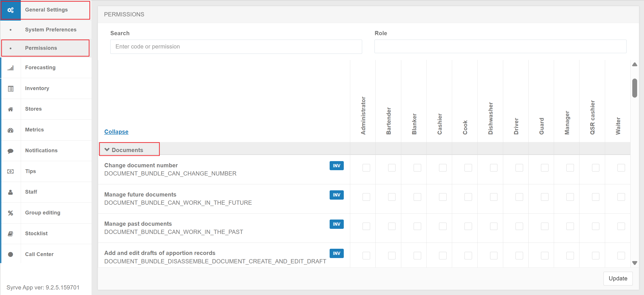Tick Manage past documents for Cashier

443,226
